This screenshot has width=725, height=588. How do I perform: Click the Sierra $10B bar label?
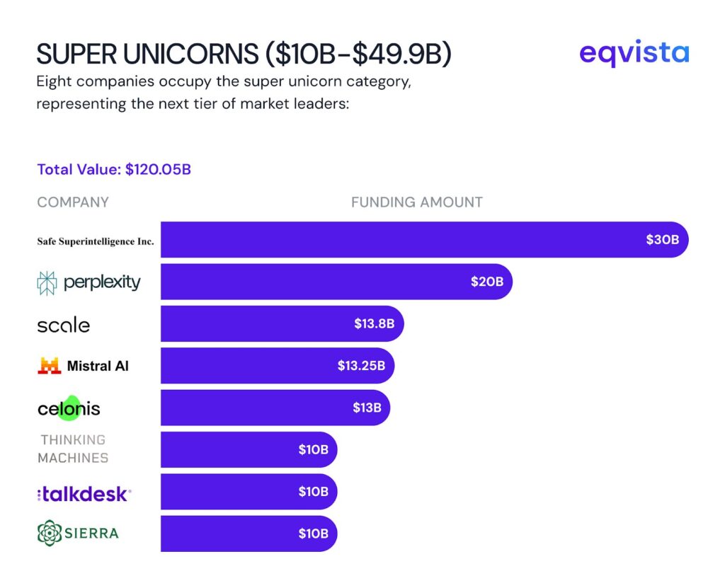pos(313,534)
